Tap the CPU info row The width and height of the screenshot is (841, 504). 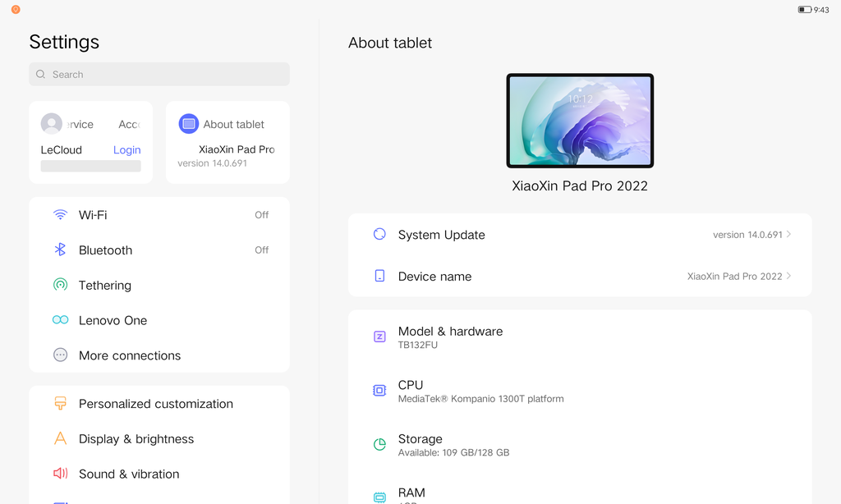click(x=580, y=391)
